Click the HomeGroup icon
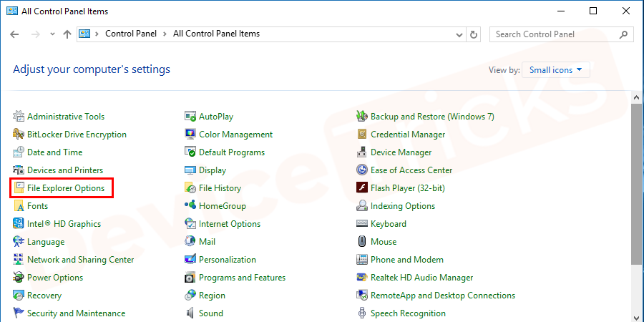 point(190,206)
